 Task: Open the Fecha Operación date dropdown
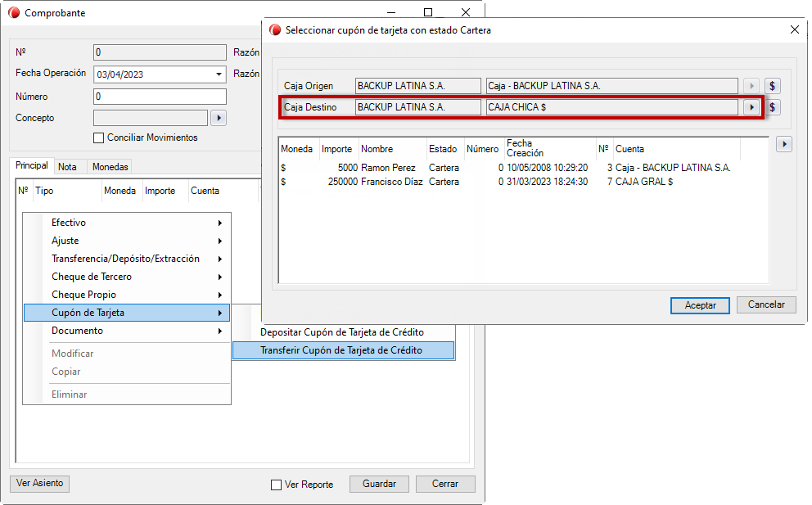[219, 74]
